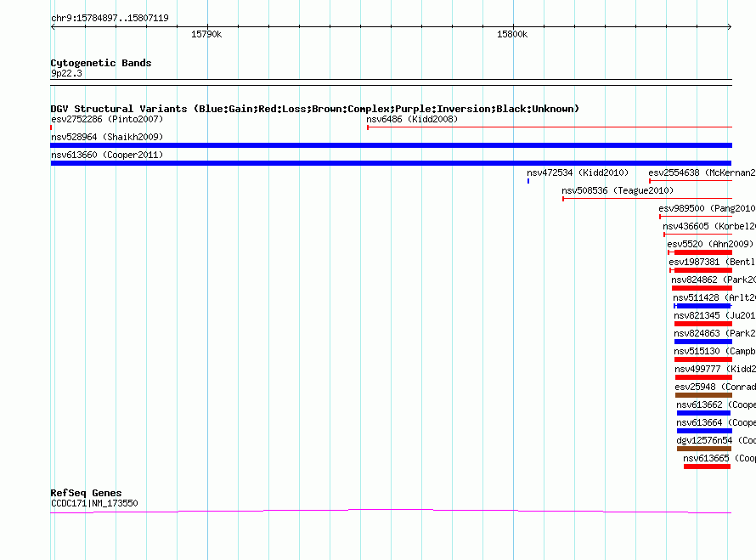Click the red nsv6486 loss line
756x560 pixels.
[550, 127]
